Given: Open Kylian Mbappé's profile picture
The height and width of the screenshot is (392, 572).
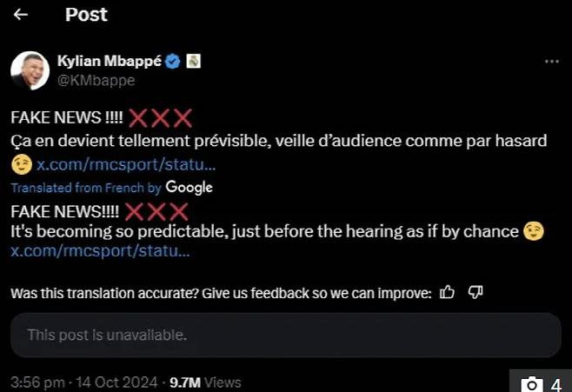Looking at the screenshot, I should click(29, 70).
